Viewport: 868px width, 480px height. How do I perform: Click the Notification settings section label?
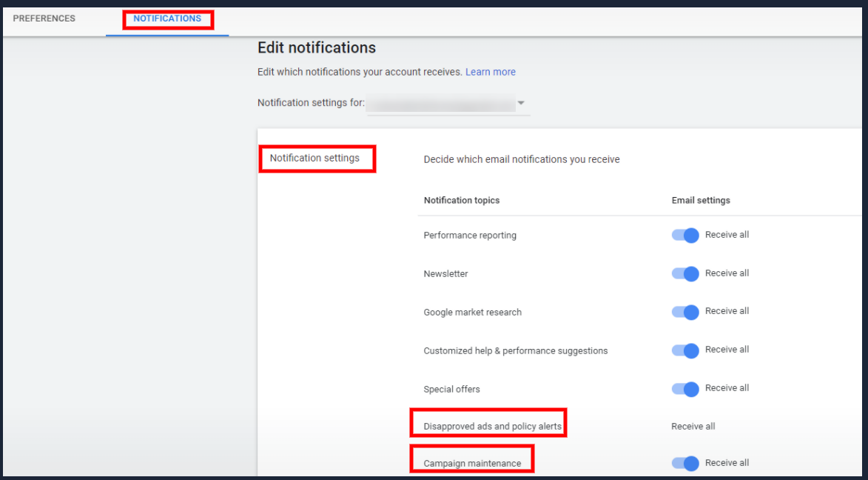314,158
